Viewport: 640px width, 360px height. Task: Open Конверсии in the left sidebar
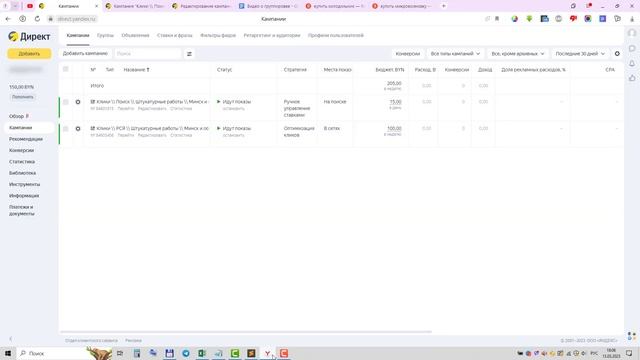[x=21, y=151]
